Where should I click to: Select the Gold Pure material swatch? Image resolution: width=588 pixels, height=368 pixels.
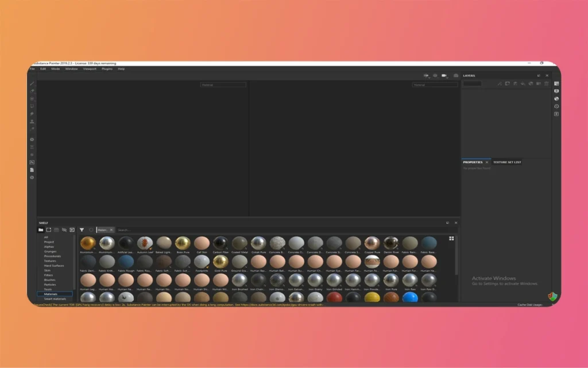tap(221, 262)
